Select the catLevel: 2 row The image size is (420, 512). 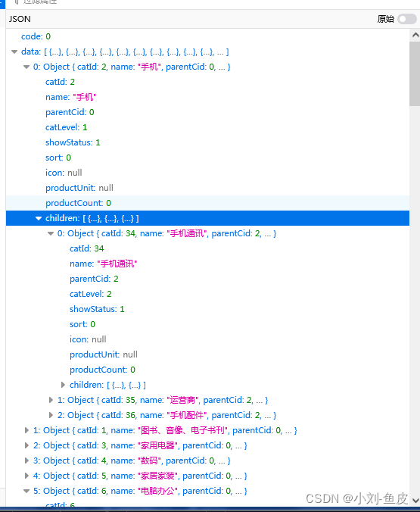point(207,294)
